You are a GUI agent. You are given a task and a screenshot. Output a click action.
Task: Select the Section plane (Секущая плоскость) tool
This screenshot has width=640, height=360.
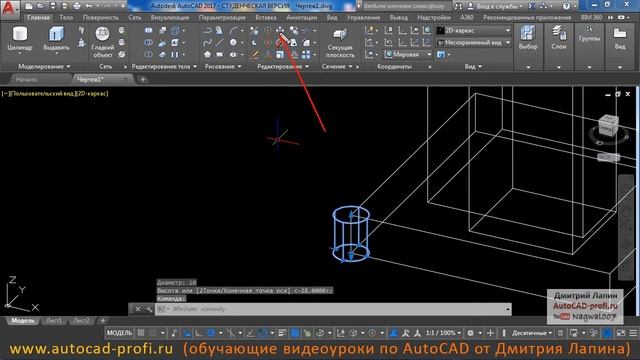point(340,34)
